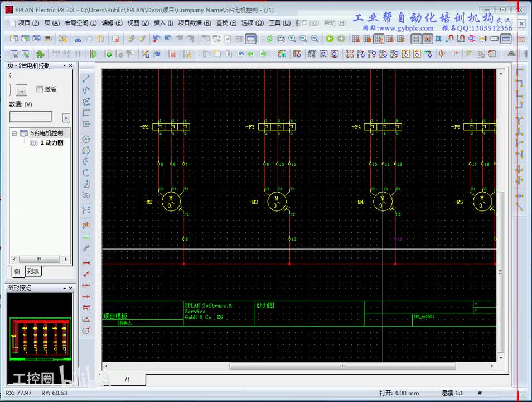532x402 pixels.
Task: Open the 查找 (F) menu
Action: (x=226, y=23)
